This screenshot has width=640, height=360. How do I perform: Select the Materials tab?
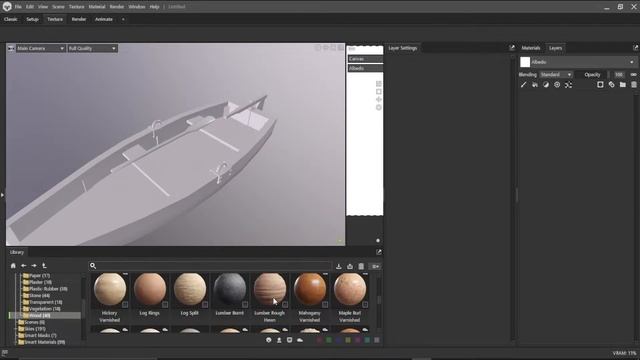click(531, 48)
